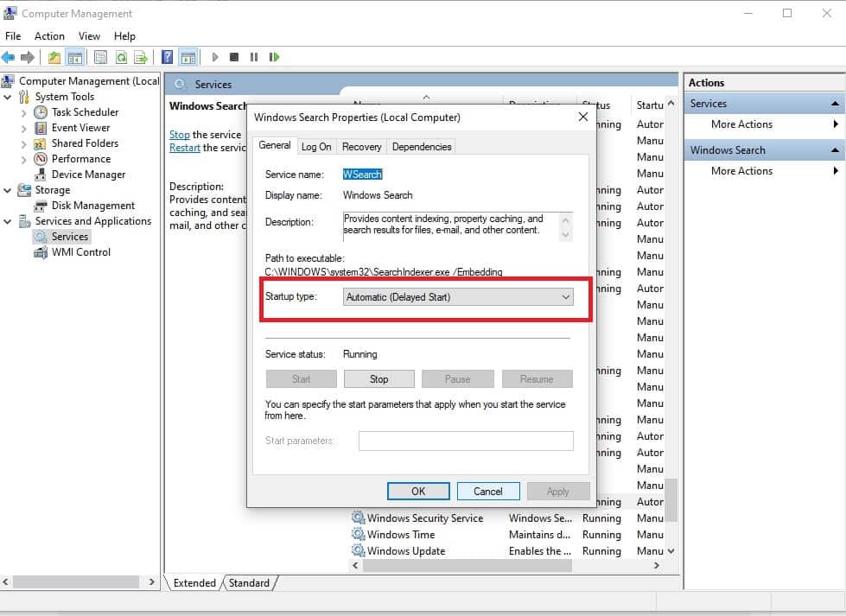Select Windows Security Service gear icon
This screenshot has width=846, height=616.
pos(358,518)
